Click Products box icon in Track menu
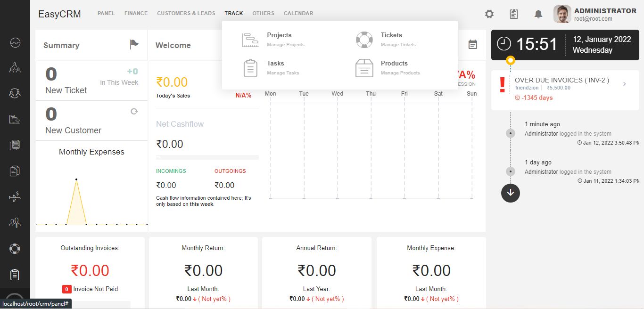 364,68
